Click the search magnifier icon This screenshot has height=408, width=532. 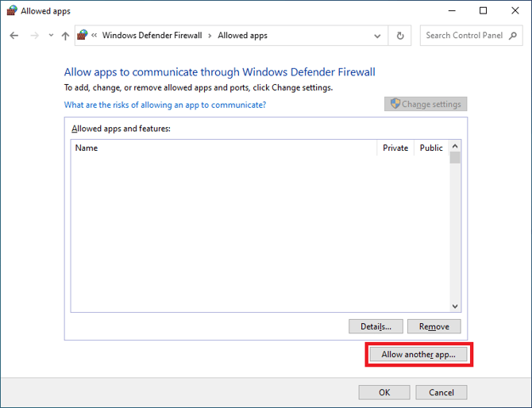[513, 35]
